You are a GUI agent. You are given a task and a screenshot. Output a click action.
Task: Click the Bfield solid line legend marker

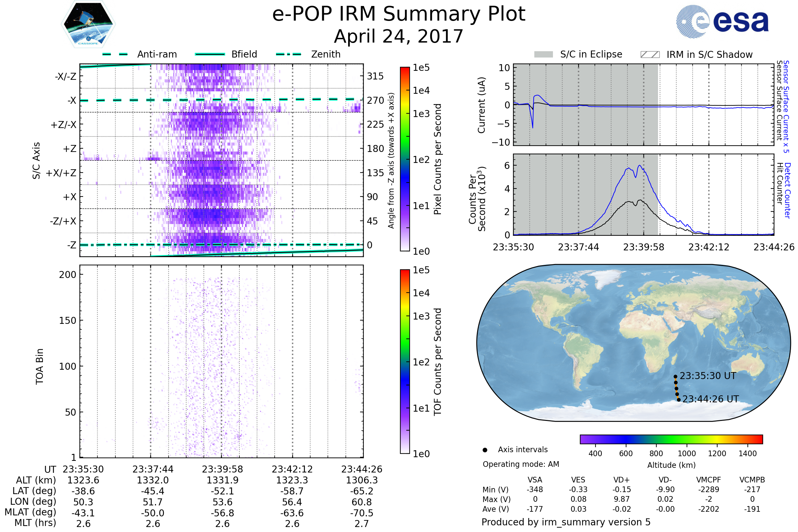[x=210, y=54]
